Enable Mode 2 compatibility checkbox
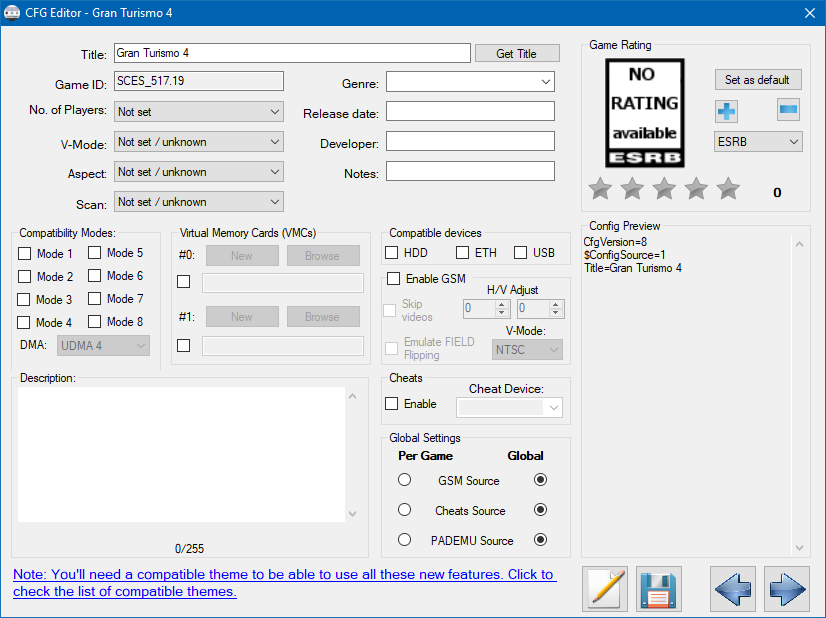 pyautogui.click(x=25, y=277)
